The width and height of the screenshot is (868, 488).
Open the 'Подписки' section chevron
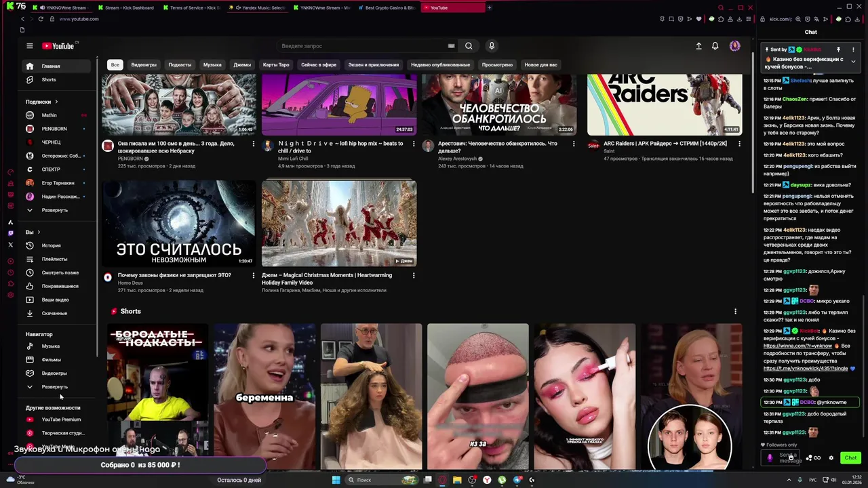(x=56, y=102)
